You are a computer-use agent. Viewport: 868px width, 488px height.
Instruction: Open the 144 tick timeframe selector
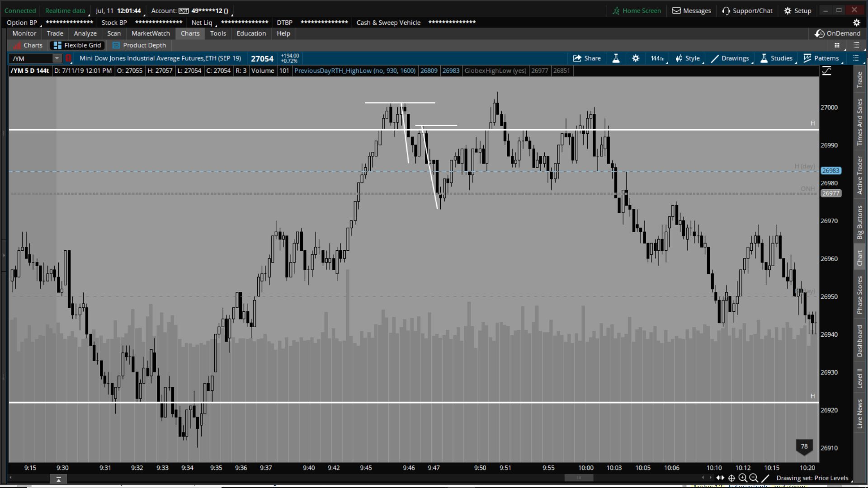click(657, 58)
